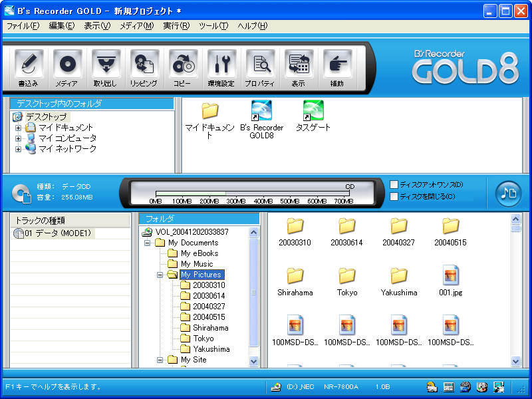Open the 表示 menu in menu bar

tap(97, 26)
